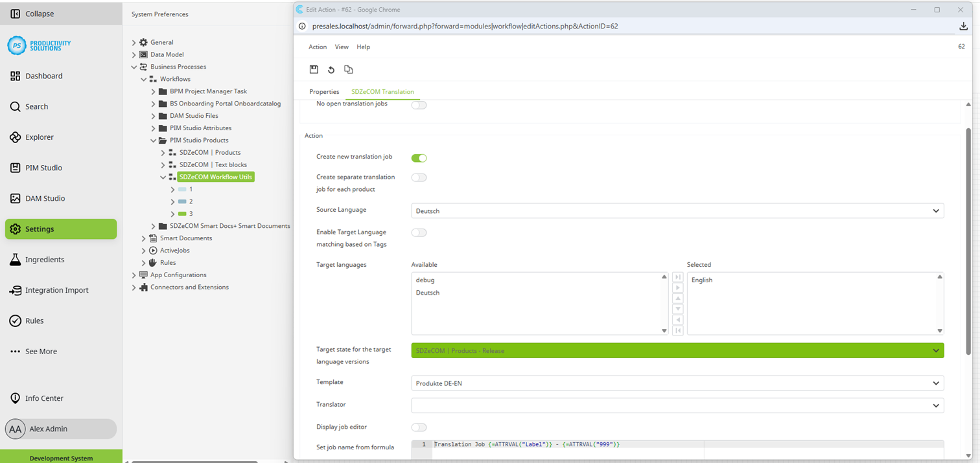Turn on Target Language matching based on Tags

(419, 232)
